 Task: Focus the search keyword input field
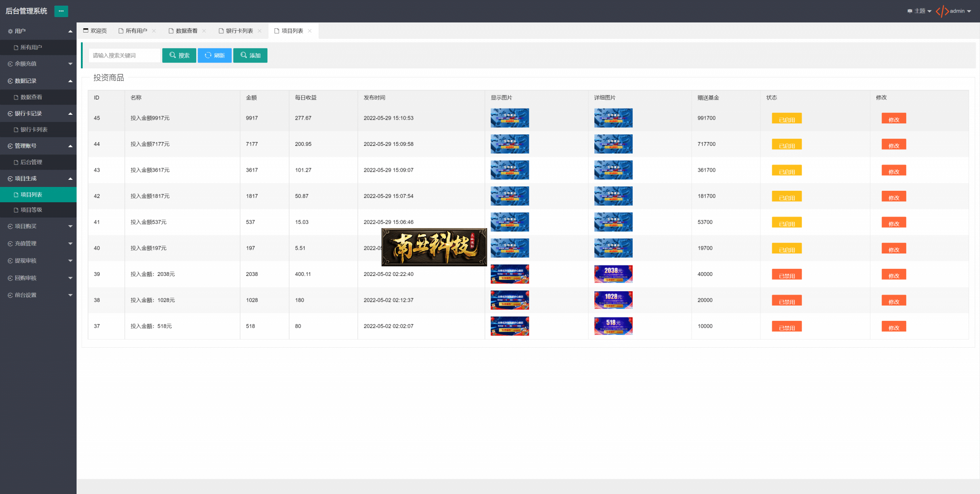click(124, 55)
